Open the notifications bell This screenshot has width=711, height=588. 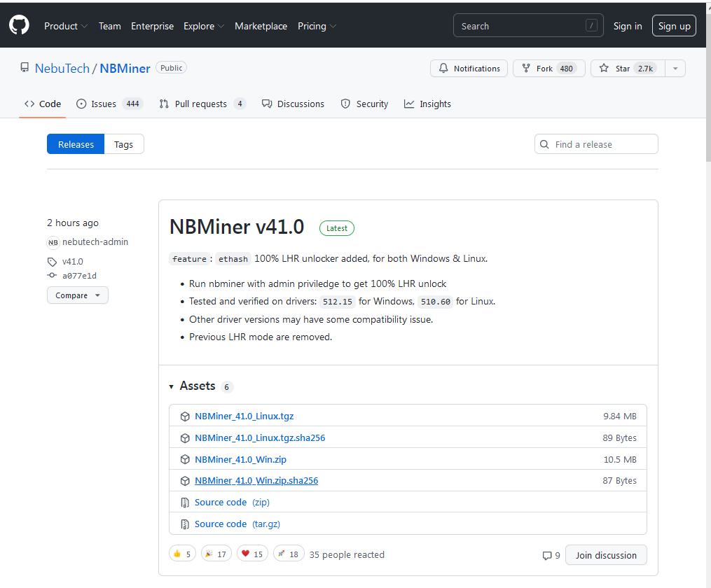coord(469,68)
